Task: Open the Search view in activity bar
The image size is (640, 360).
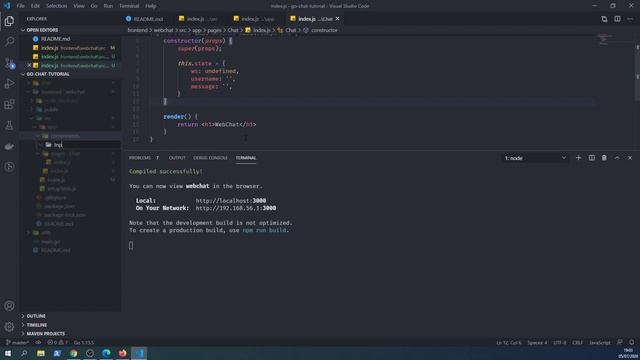Action: coord(9,42)
